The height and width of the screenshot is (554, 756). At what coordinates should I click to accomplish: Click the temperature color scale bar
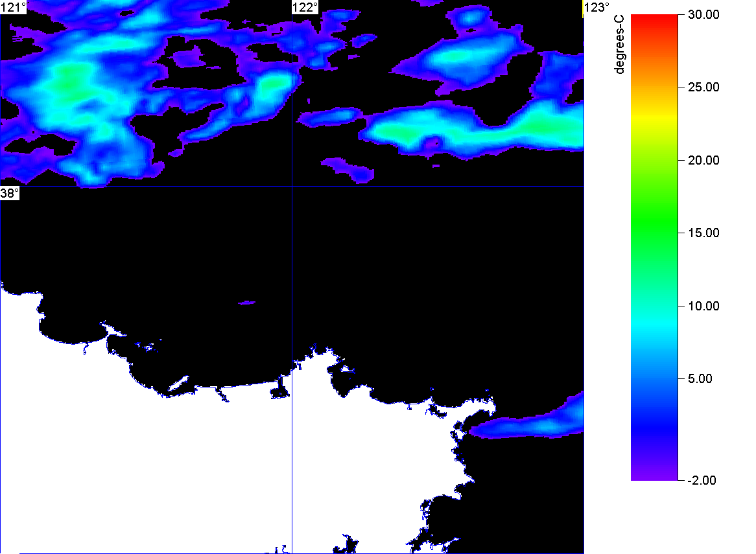[654, 248]
